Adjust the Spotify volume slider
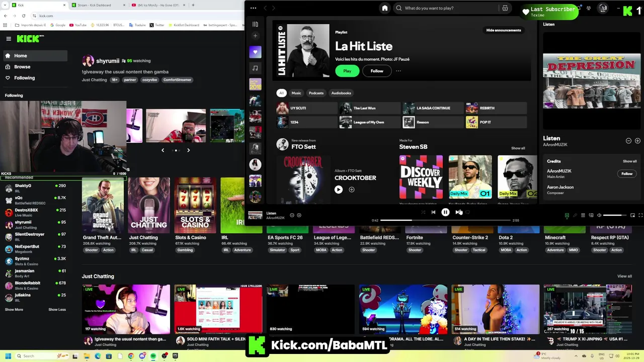Screen dimensions: 644x362 point(615,215)
